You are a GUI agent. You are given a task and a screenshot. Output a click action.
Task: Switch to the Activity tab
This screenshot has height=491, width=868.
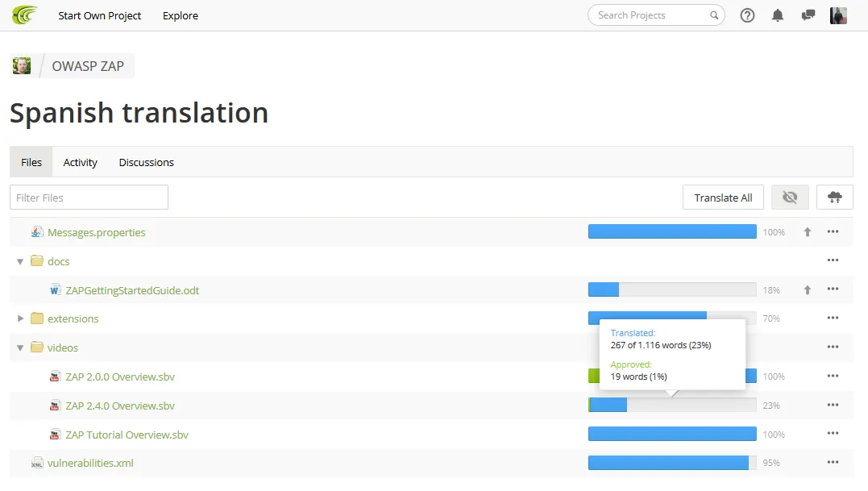[81, 162]
